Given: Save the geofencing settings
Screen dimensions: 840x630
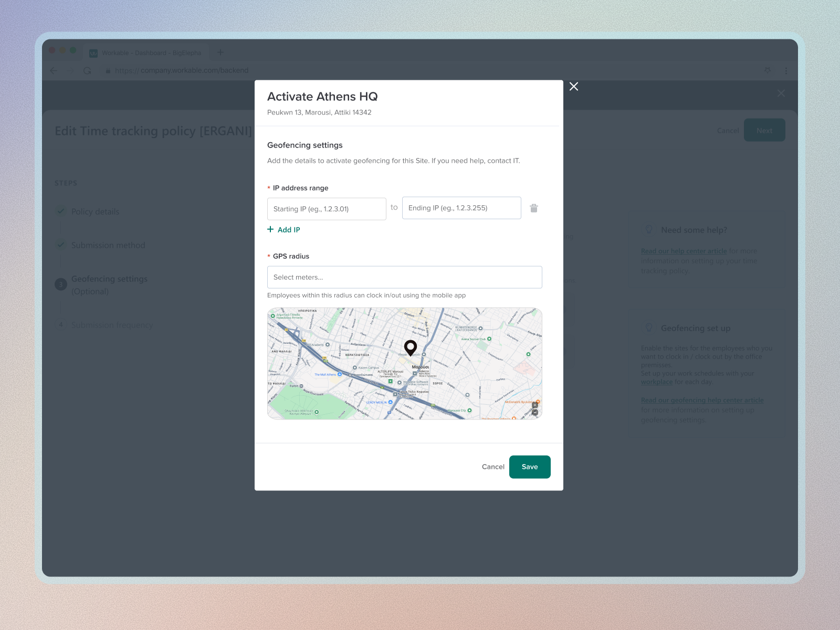Looking at the screenshot, I should 530,467.
